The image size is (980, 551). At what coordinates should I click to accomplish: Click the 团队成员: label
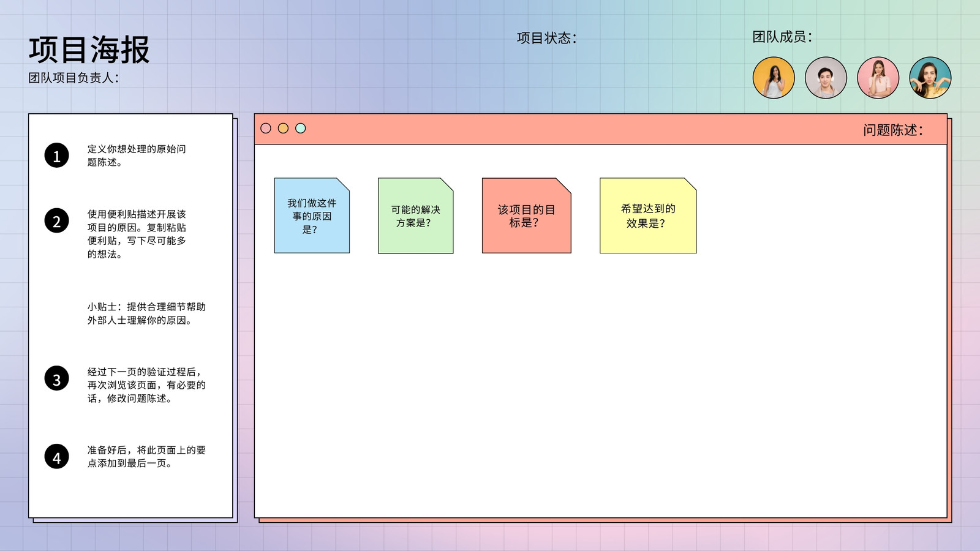[782, 37]
